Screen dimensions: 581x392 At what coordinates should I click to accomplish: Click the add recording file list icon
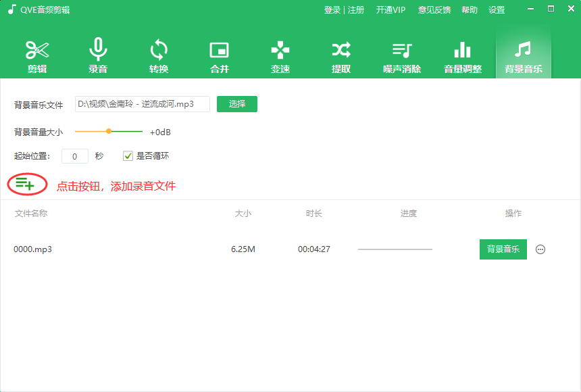[x=25, y=184]
